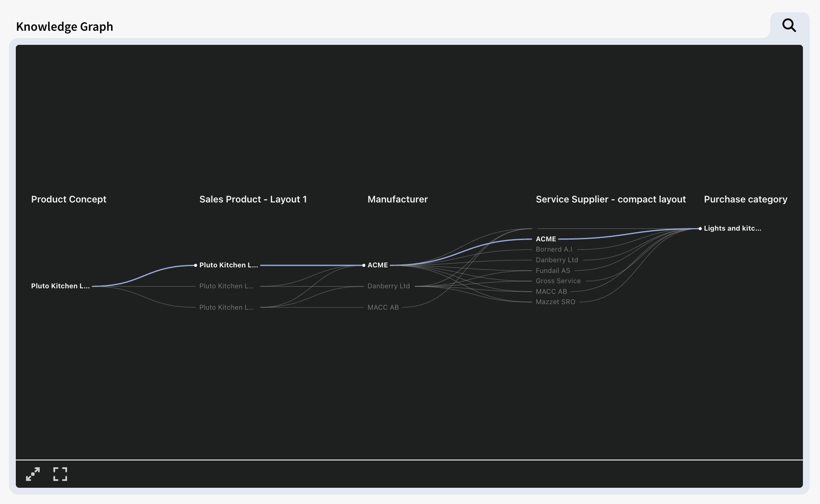This screenshot has width=820, height=504.
Task: Select the MACC AB manufacturer node
Action: (383, 308)
